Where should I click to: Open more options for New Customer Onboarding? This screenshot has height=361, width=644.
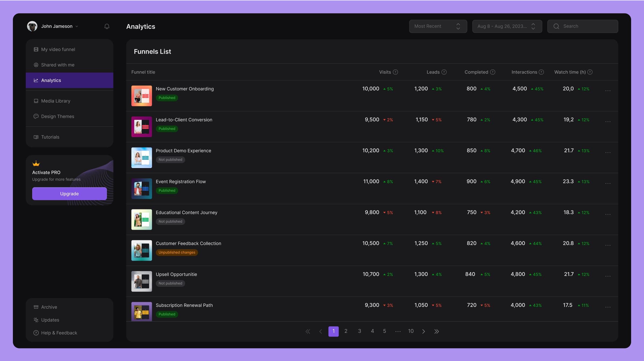click(x=608, y=91)
